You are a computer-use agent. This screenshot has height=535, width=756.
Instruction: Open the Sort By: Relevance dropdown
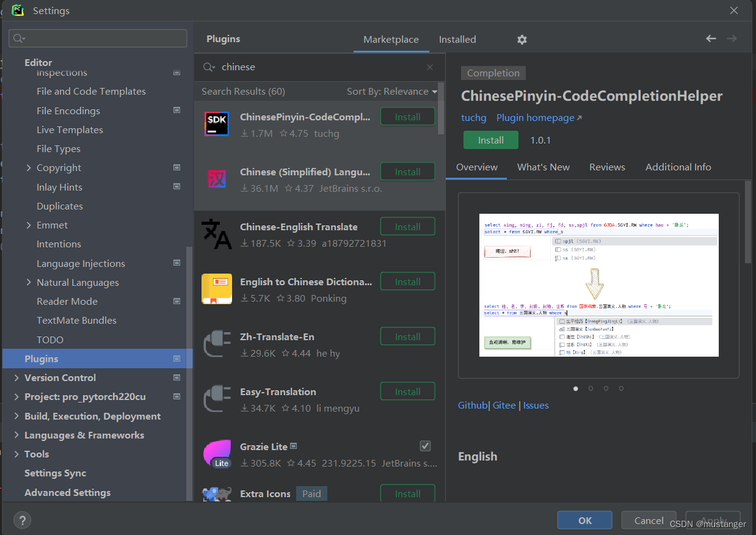(x=392, y=92)
